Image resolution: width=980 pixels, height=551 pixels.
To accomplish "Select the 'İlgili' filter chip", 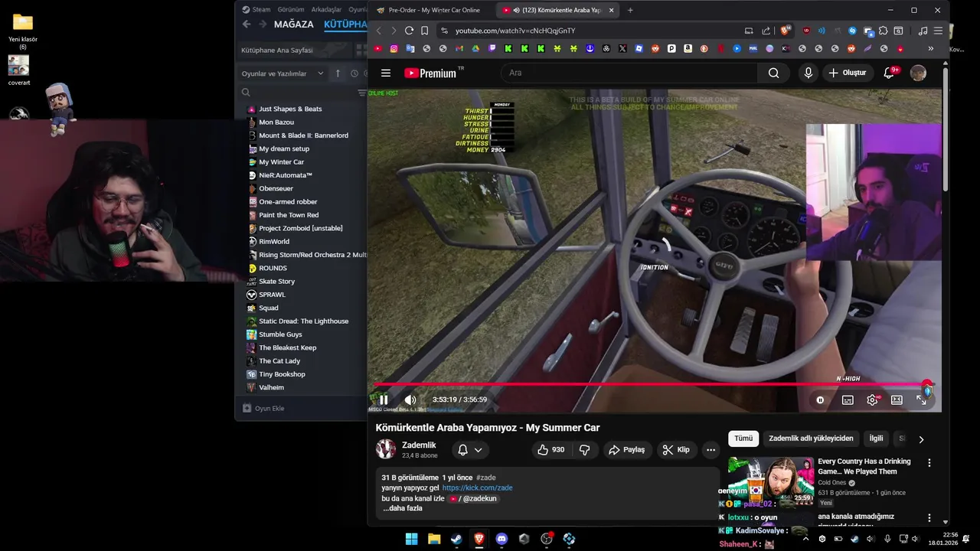I will click(876, 439).
